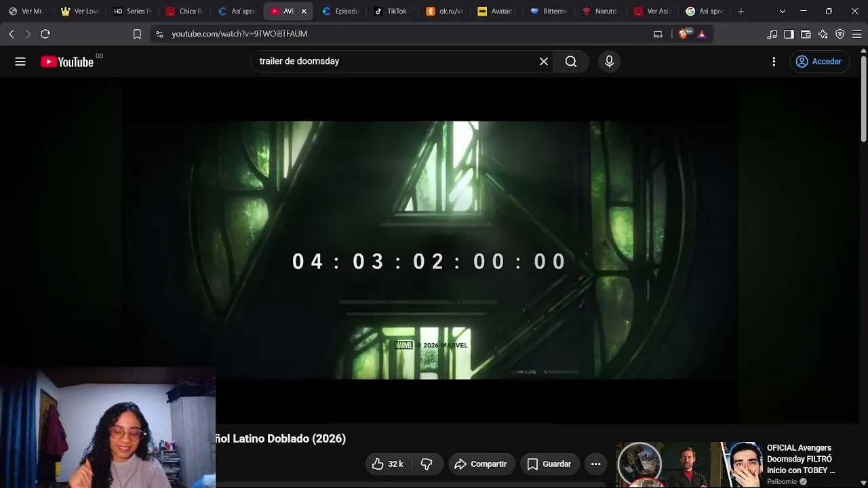Open the recommended Avengers Doomsday video thumbnail
Screen dimensions: 868x488
point(688,465)
